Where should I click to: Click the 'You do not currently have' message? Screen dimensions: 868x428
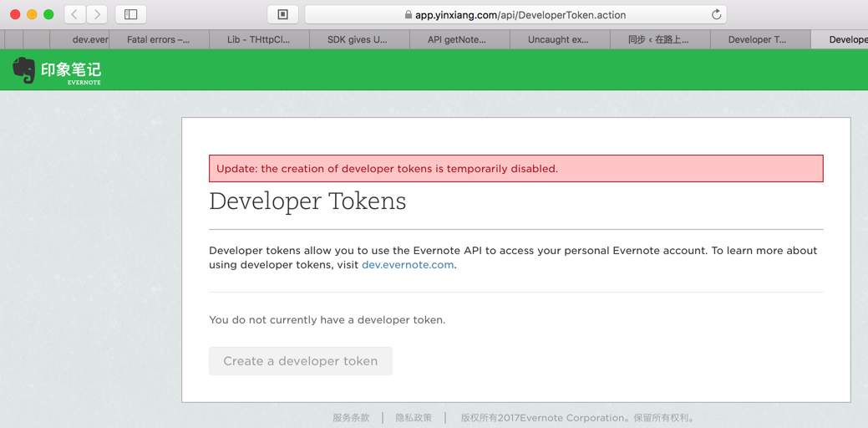pyautogui.click(x=327, y=320)
